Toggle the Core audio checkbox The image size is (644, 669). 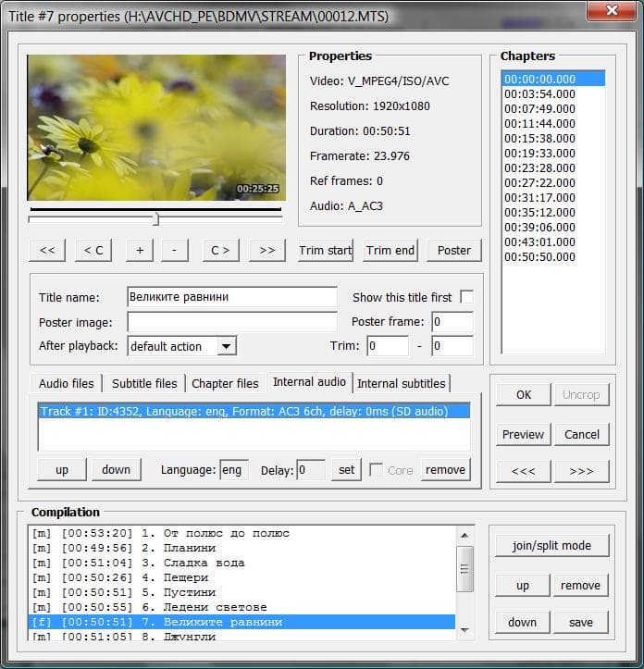pyautogui.click(x=376, y=470)
